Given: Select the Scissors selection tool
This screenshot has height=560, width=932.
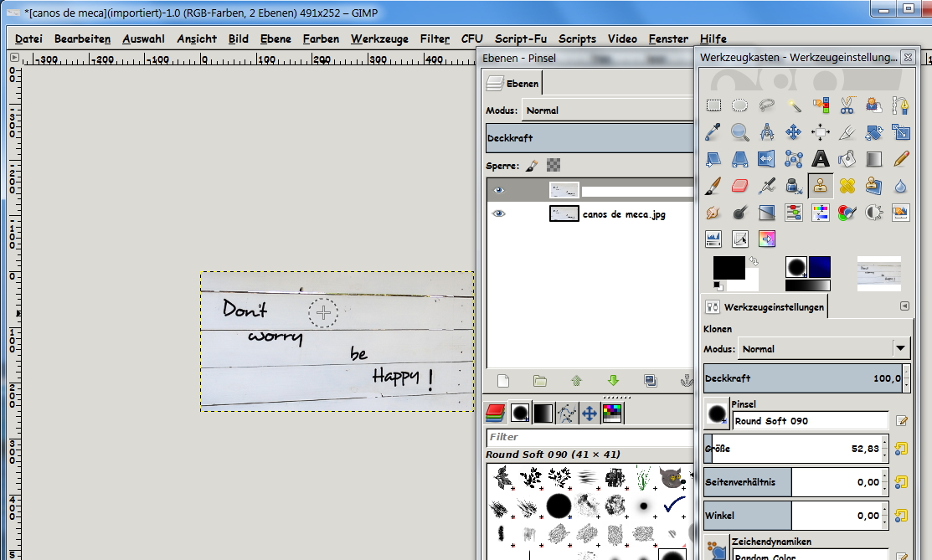Looking at the screenshot, I should coord(847,105).
